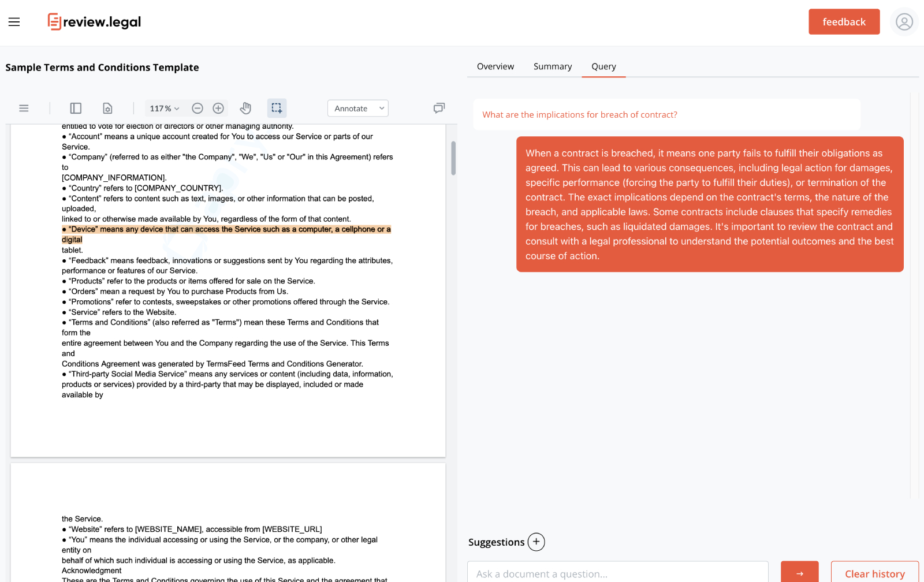Zoom out with the minus icon
924x582 pixels.
(x=198, y=108)
